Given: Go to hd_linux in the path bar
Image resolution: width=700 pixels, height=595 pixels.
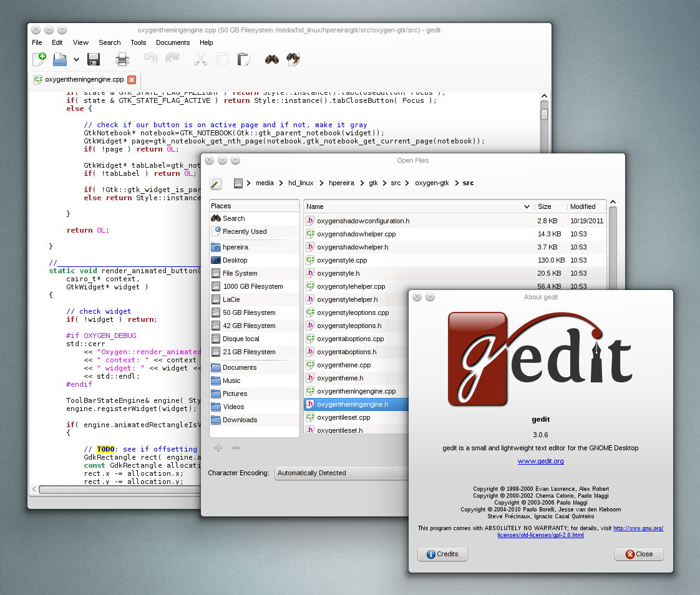Looking at the screenshot, I should click(x=301, y=183).
